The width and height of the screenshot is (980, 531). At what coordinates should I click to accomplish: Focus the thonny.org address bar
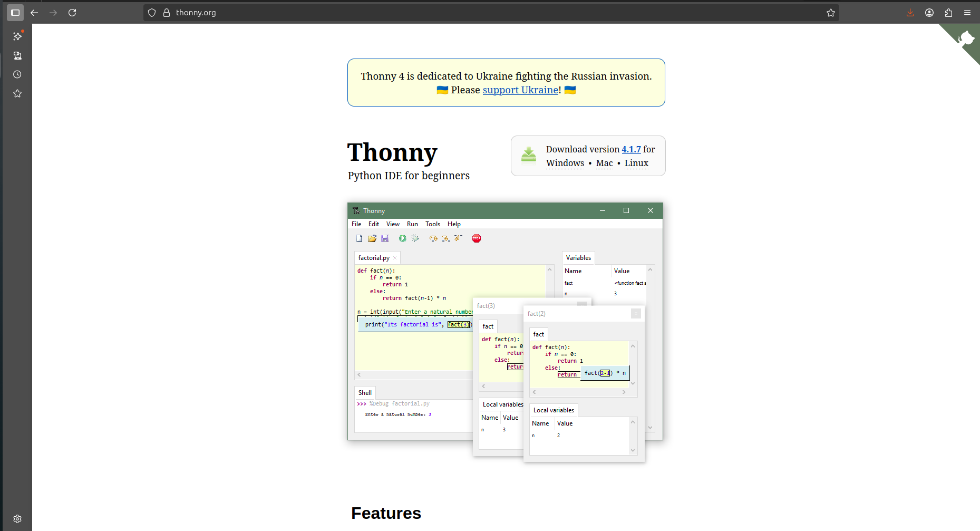pos(474,13)
